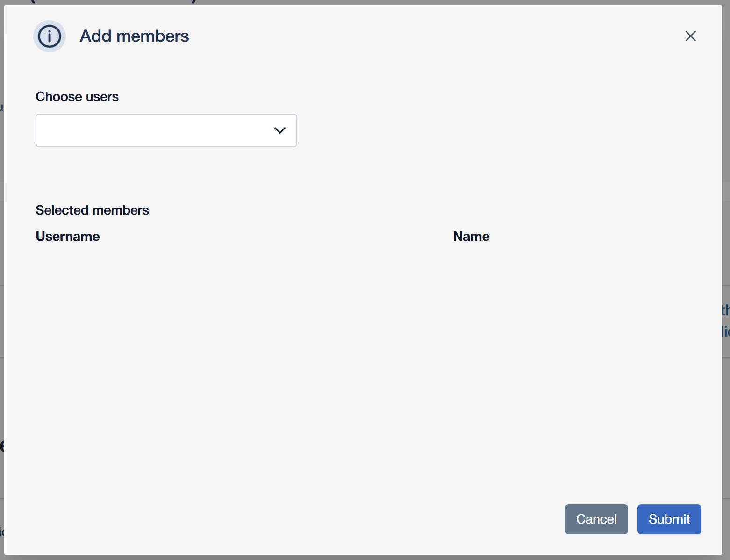Click the info icon beside Add members
The width and height of the screenshot is (730, 560).
pyautogui.click(x=50, y=36)
